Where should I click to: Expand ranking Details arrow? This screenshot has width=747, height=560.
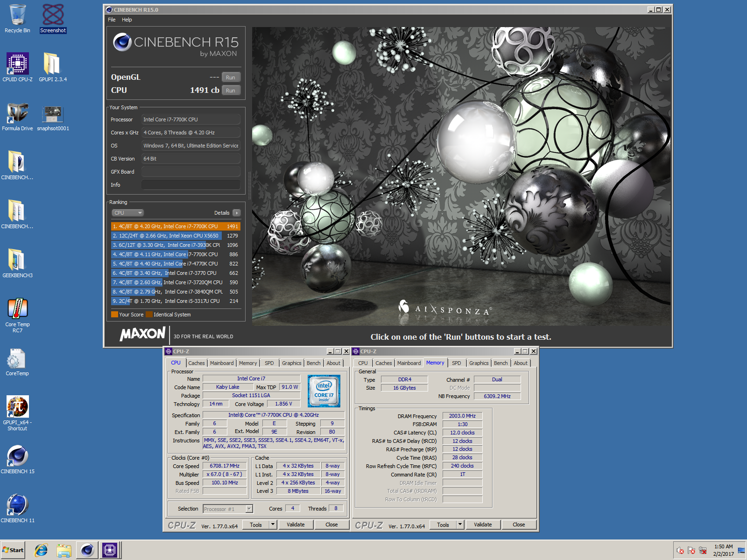point(237,213)
